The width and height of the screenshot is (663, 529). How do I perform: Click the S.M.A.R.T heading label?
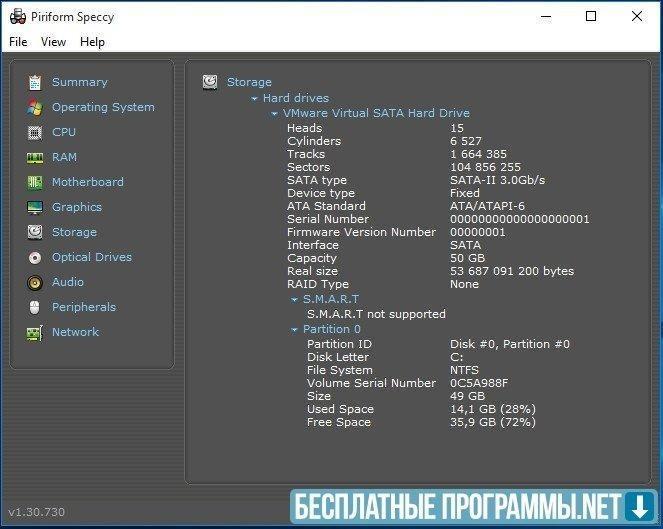tap(331, 299)
